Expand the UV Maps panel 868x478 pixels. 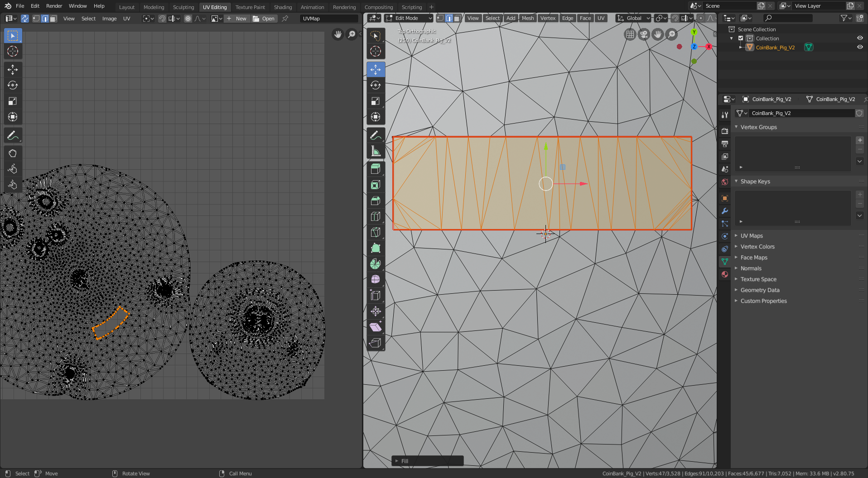[752, 236]
